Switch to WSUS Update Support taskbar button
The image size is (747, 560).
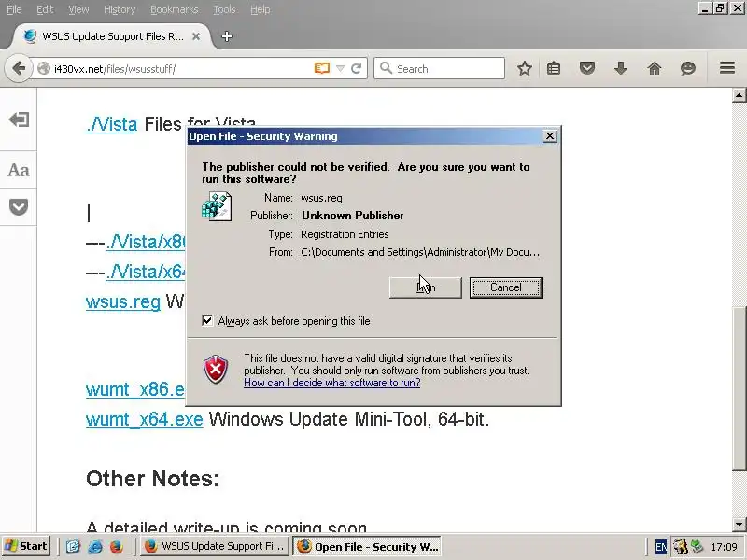coord(215,546)
